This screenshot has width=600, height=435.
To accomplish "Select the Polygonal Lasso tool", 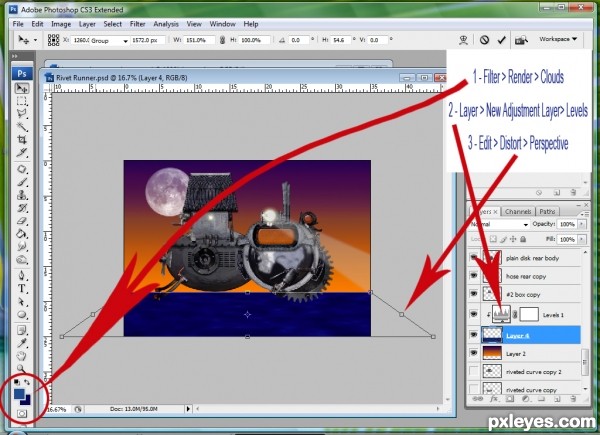I will [x=22, y=114].
